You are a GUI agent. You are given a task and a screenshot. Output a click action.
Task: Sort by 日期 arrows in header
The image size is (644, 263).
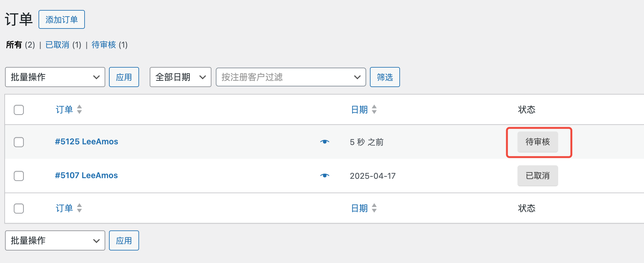[x=374, y=110]
